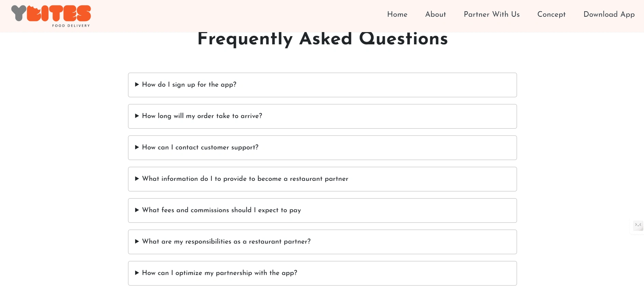Click the YBites food delivery logo
This screenshot has height=290, width=644.
51,16
